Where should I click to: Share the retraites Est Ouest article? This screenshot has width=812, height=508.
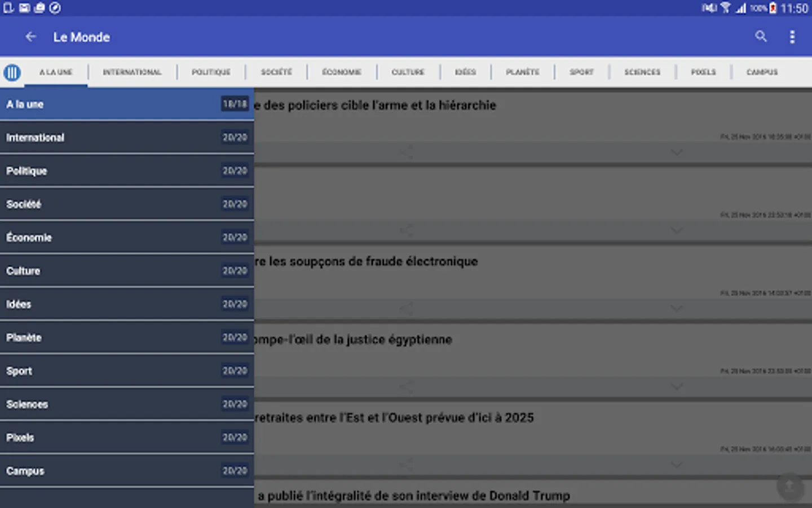[406, 465]
